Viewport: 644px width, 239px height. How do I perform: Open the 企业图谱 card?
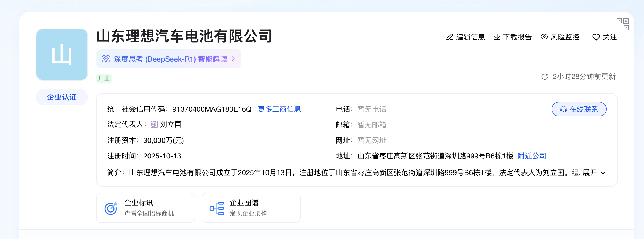click(x=251, y=208)
